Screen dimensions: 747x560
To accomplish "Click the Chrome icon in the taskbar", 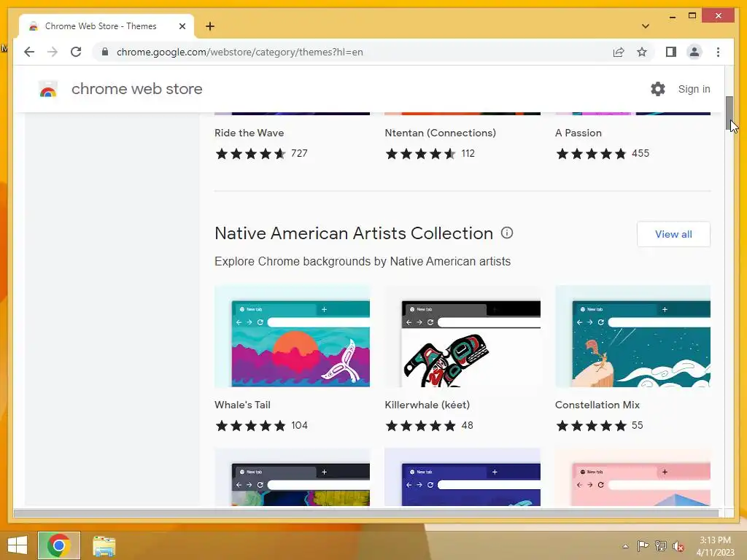I will (x=59, y=545).
